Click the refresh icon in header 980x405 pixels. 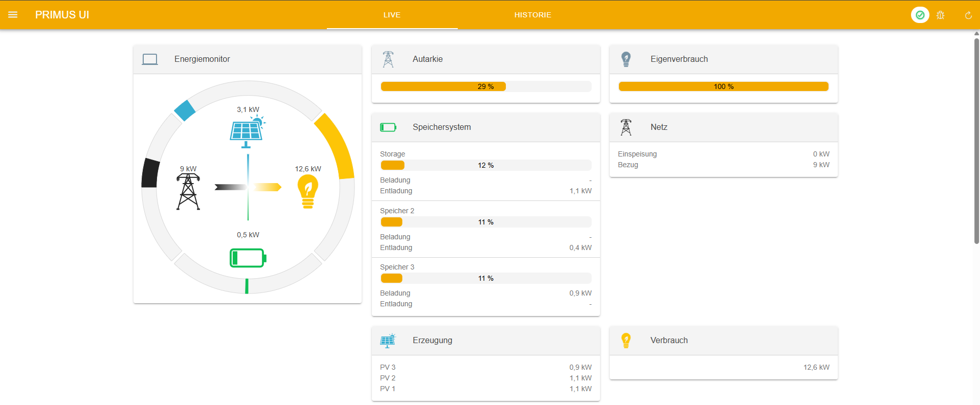968,15
